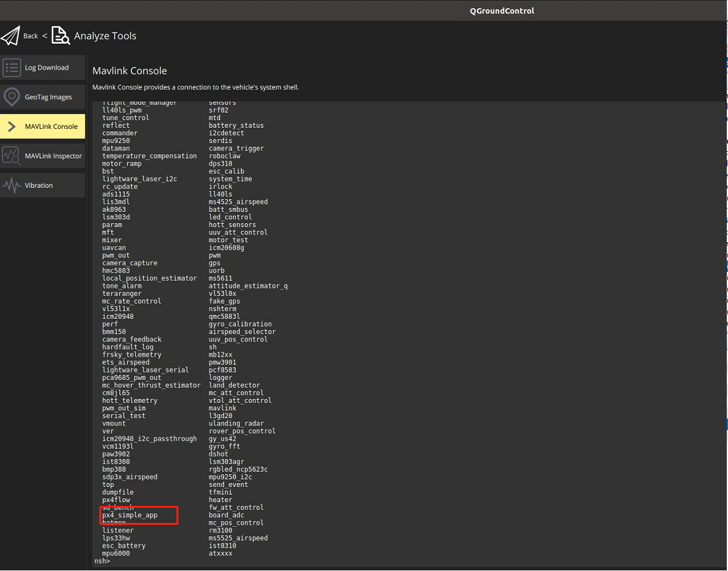Click the camera_capture entry
The height and width of the screenshot is (571, 728).
pyautogui.click(x=130, y=263)
